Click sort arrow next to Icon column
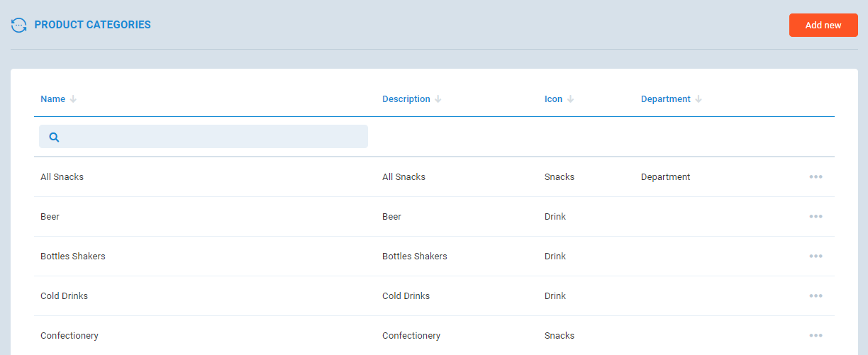 [x=571, y=99]
